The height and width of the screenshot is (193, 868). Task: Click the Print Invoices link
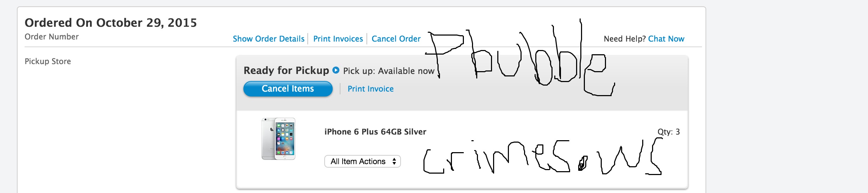[338, 39]
